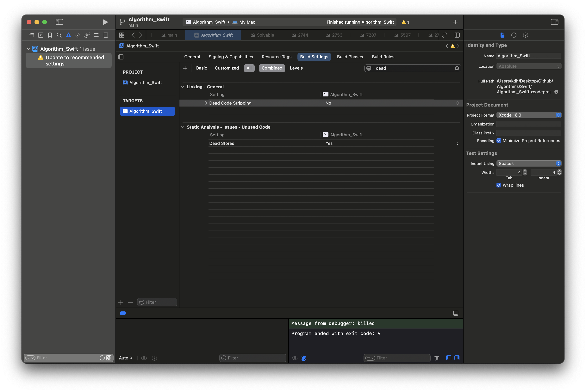586x392 pixels.
Task: Show Basic build settings
Action: click(201, 68)
